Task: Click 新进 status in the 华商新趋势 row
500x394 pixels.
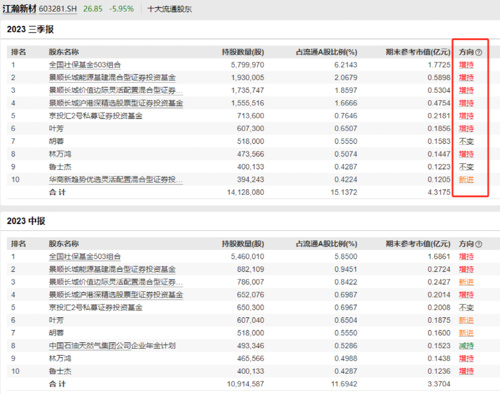Action: pyautogui.click(x=466, y=179)
